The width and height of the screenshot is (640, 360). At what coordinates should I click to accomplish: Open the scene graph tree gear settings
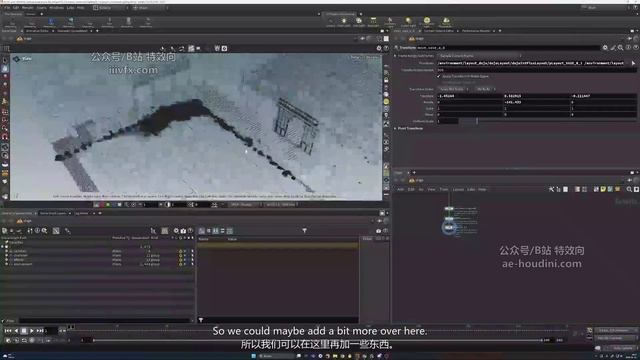(x=176, y=231)
